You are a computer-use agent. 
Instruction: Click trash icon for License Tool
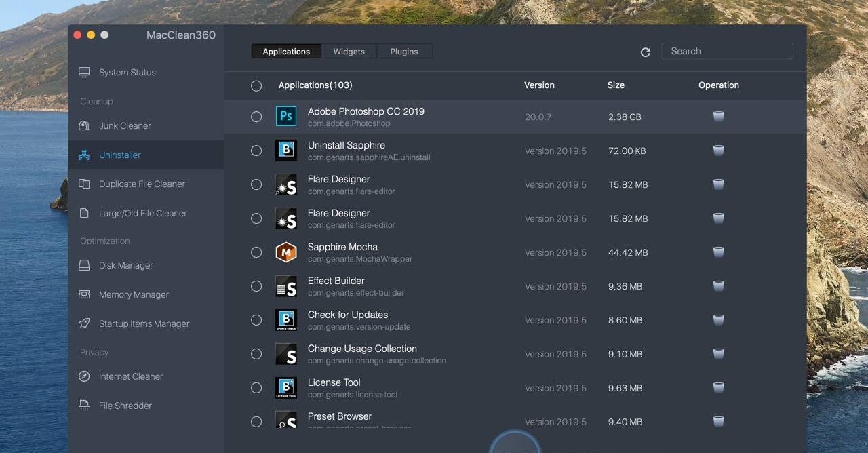click(719, 388)
